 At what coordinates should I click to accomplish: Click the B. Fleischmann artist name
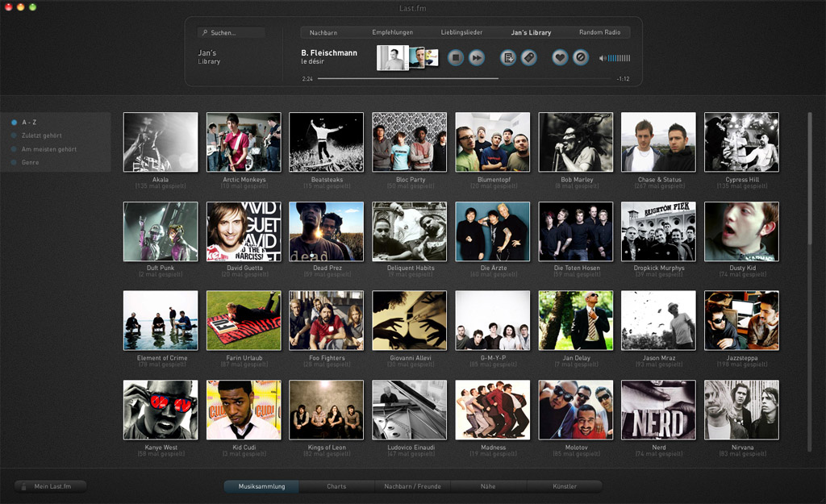coord(329,52)
